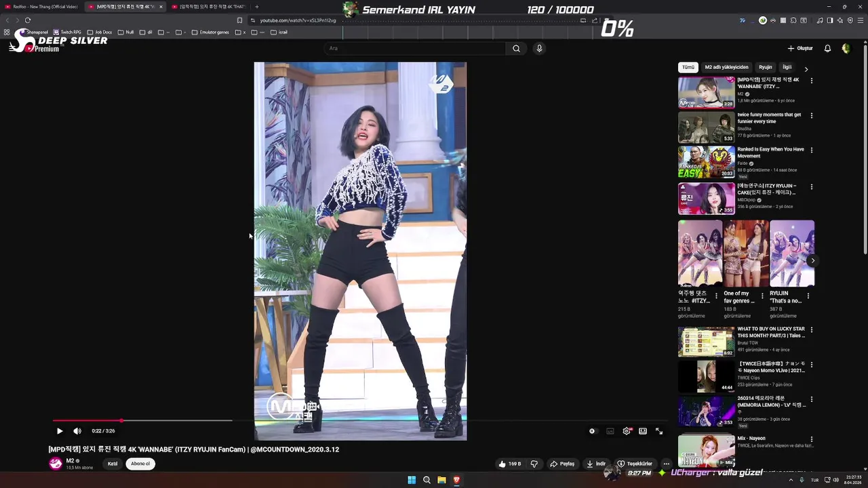The height and width of the screenshot is (488, 868).
Task: Open Brave browser taskbar icon
Action: coord(456,480)
